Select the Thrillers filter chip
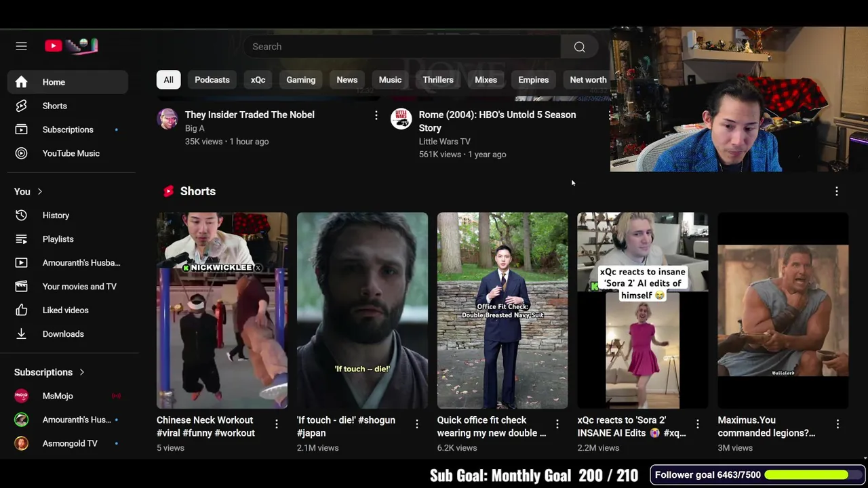The height and width of the screenshot is (488, 868). tap(438, 80)
